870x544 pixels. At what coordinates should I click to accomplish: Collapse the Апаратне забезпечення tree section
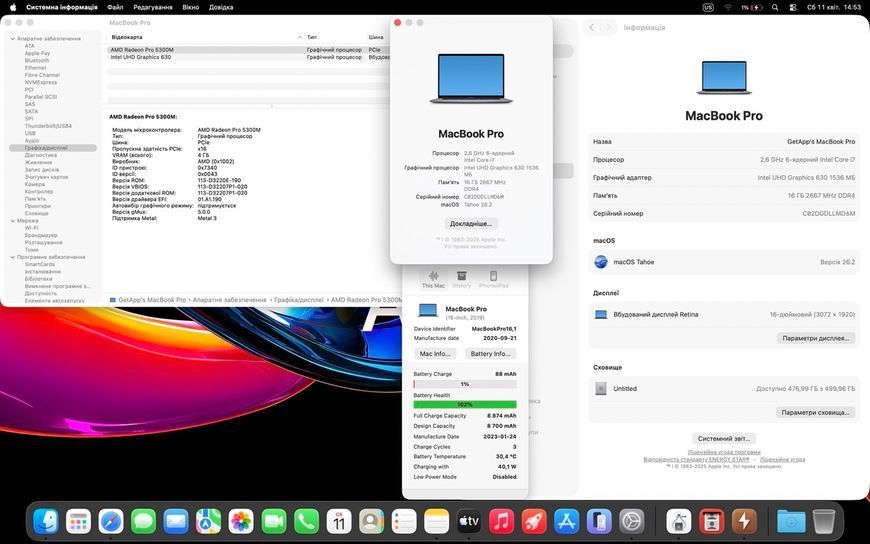(12, 39)
